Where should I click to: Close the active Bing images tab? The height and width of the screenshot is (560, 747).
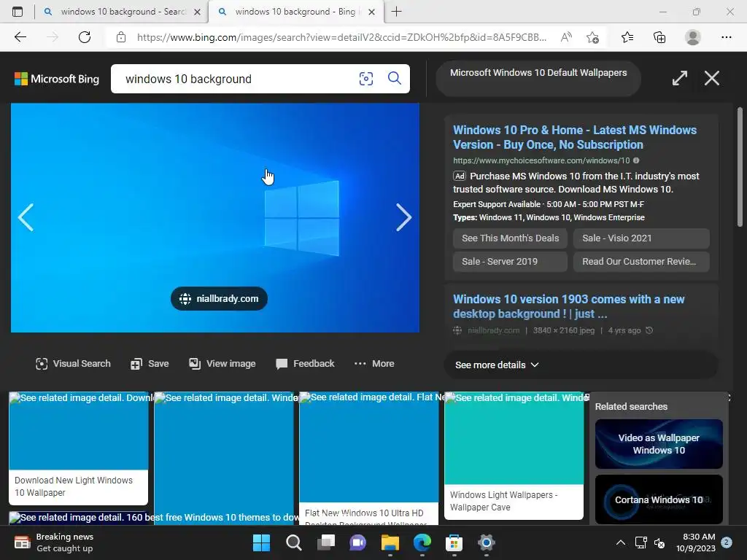click(x=372, y=12)
